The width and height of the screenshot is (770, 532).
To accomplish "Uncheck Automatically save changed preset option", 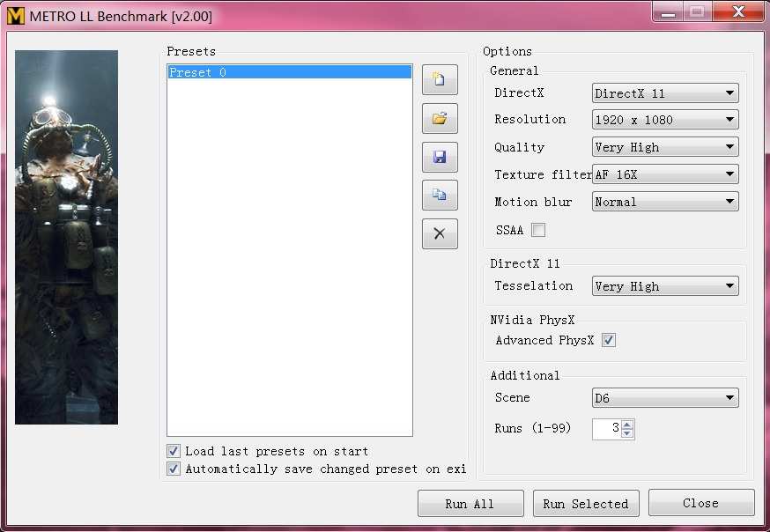I will coord(173,469).
